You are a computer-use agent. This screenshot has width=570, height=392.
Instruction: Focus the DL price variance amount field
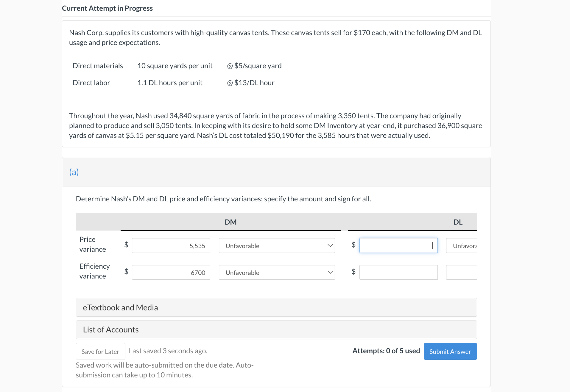[x=398, y=245]
